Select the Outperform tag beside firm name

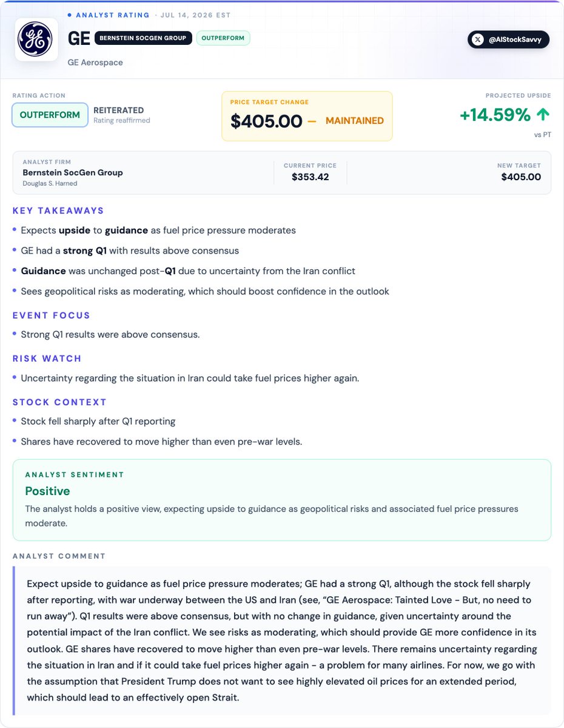(223, 38)
